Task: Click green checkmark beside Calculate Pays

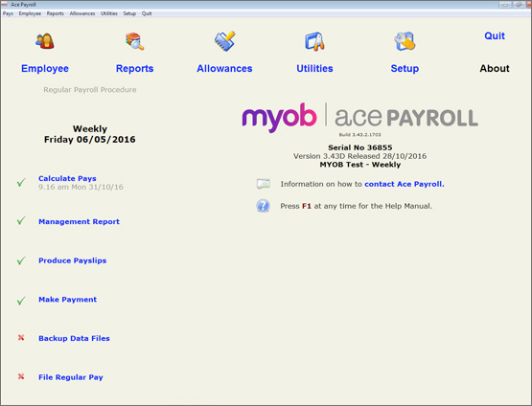Action: [21, 183]
